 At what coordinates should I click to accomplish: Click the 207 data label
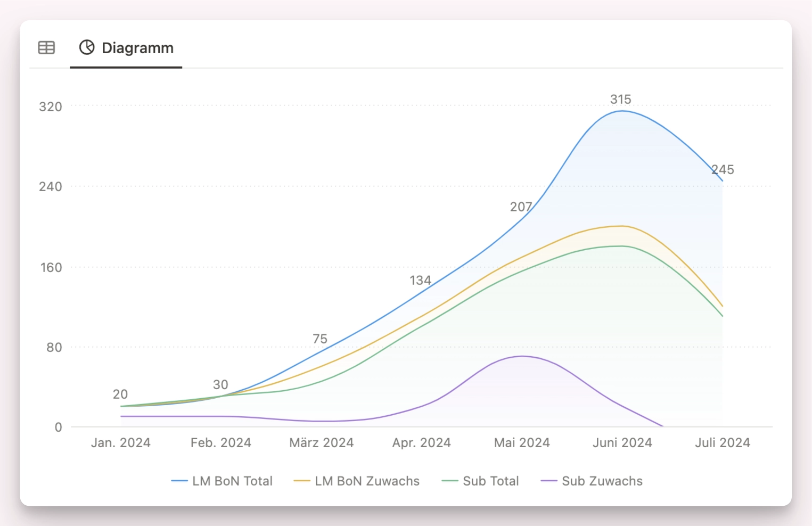click(521, 207)
